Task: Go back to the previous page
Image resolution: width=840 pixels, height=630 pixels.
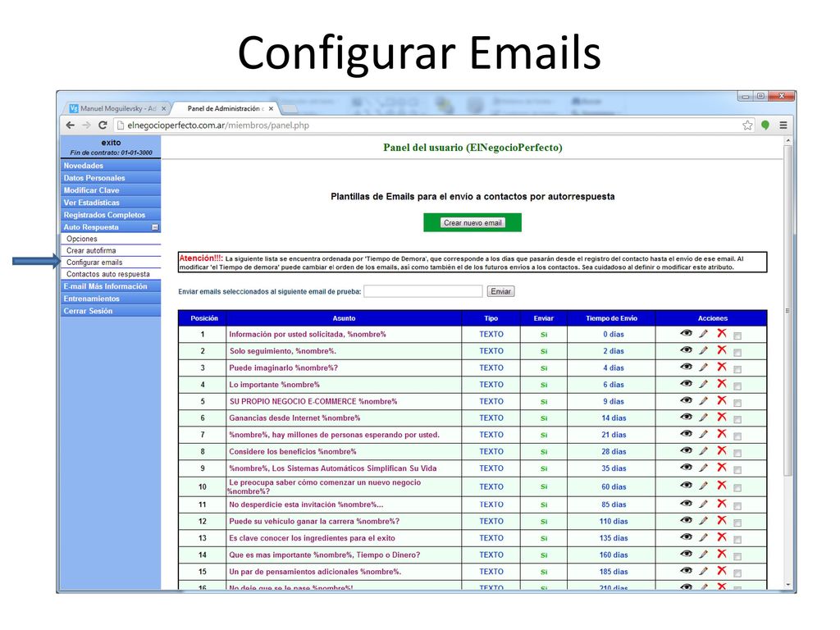Action: click(71, 126)
